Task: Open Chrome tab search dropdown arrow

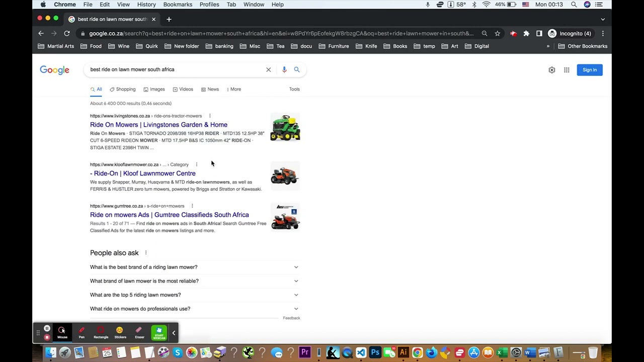Action: point(603,19)
